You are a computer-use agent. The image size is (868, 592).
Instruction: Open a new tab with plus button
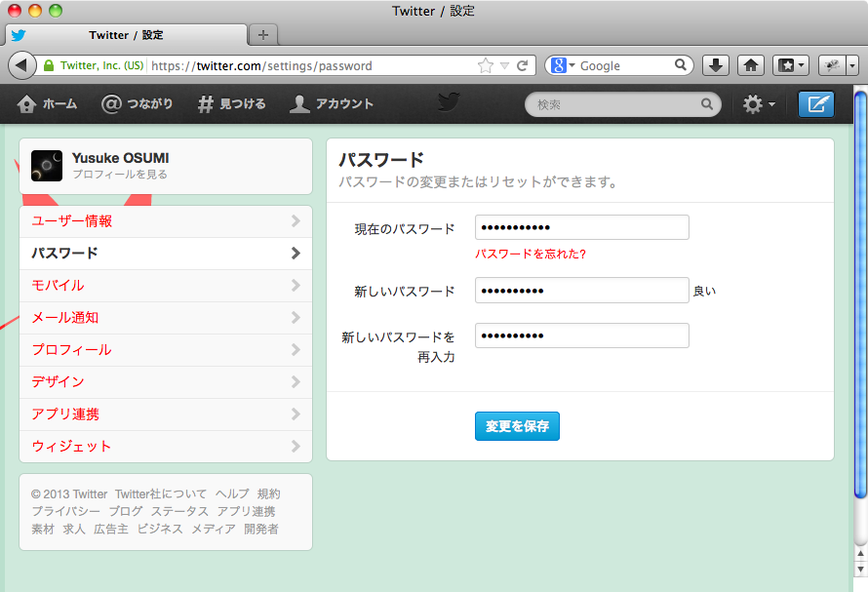pos(263,35)
